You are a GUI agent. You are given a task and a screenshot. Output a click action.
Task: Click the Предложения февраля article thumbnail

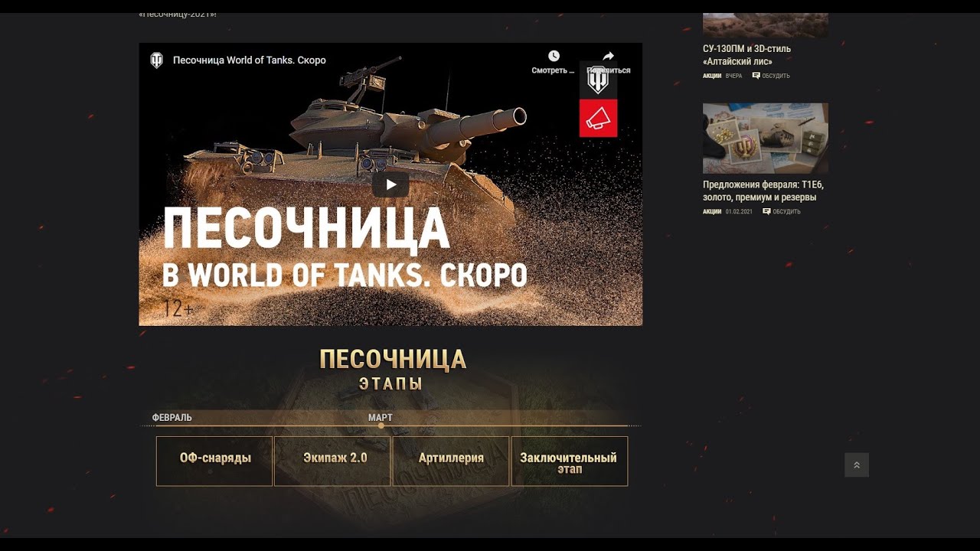pos(766,139)
